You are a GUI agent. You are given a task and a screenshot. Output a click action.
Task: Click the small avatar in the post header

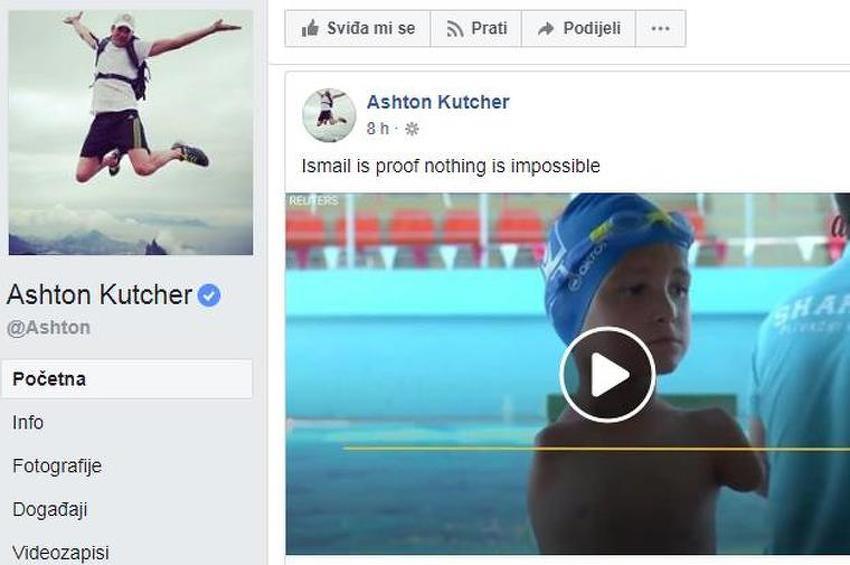point(329,115)
